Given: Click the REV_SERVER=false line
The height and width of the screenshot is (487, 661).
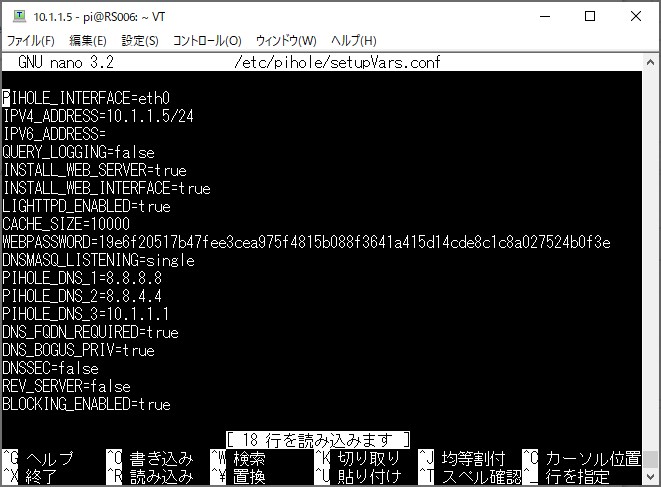Looking at the screenshot, I should (x=67, y=386).
